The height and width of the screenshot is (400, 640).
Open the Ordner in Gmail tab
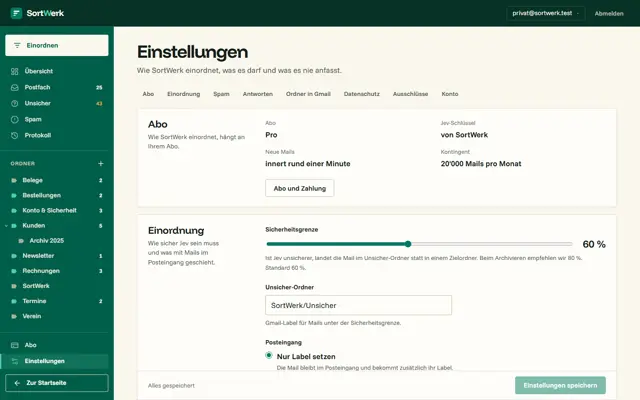[x=308, y=94]
